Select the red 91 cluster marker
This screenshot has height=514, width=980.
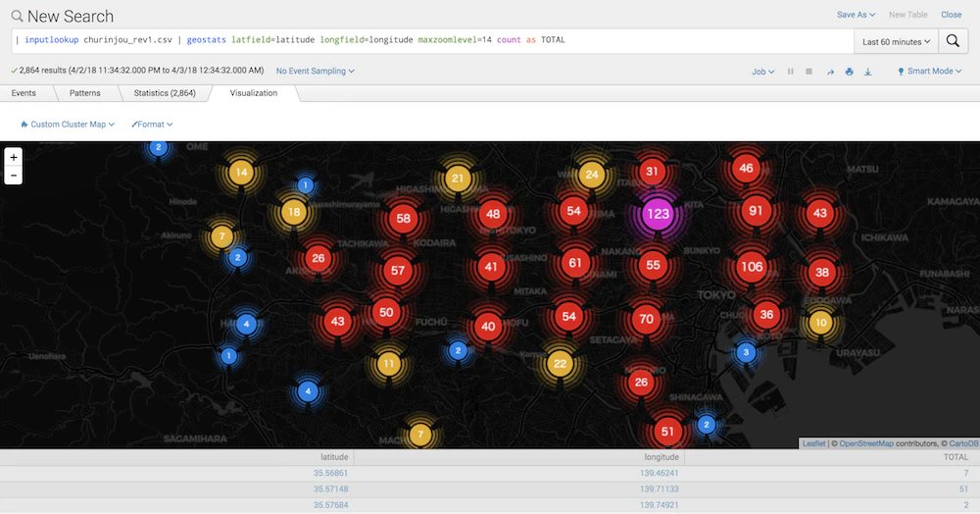tap(756, 211)
